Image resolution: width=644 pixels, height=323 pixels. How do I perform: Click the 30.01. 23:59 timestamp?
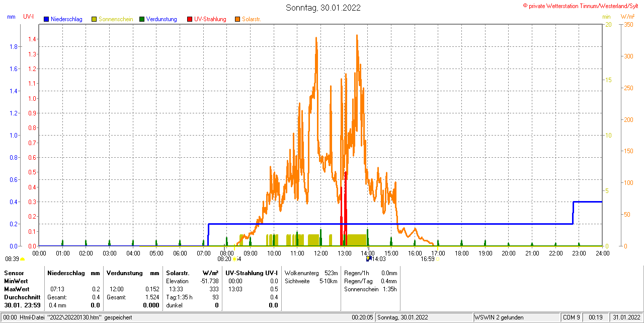pyautogui.click(x=22, y=305)
